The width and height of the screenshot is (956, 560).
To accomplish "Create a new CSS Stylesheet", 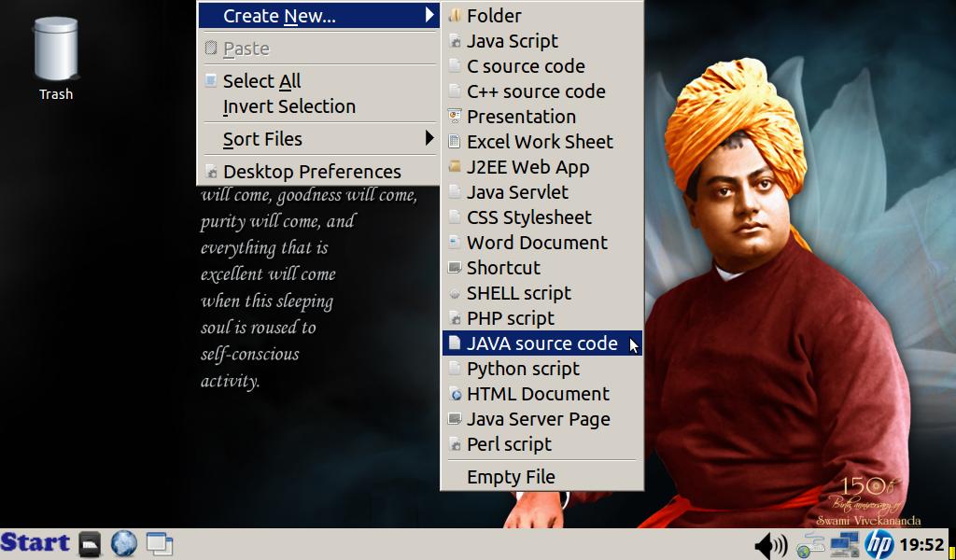I will click(x=541, y=217).
